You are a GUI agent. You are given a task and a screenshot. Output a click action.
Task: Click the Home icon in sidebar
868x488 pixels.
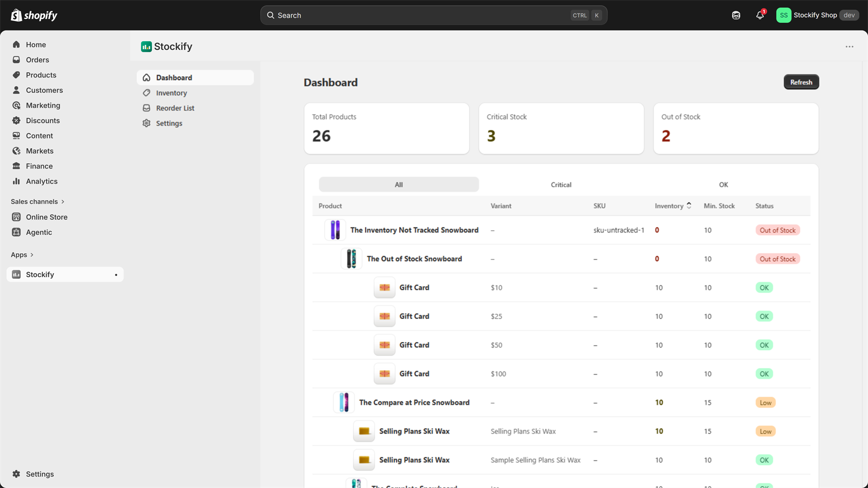[16, 44]
